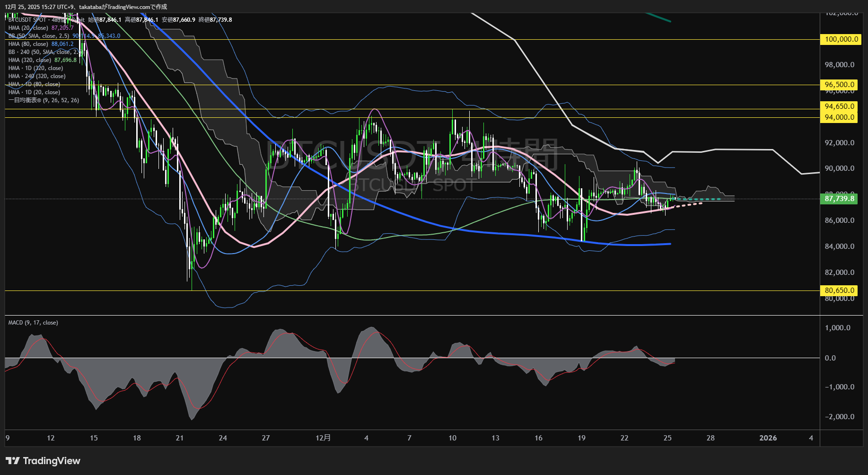Click the HMA (320, close) legend entry
Image resolution: width=868 pixels, height=475 pixels.
tap(30, 60)
